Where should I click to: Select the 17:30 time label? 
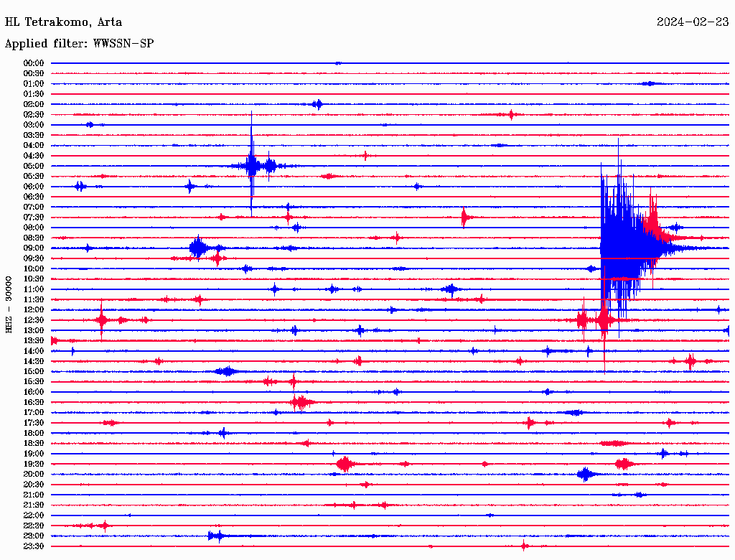tap(34, 423)
